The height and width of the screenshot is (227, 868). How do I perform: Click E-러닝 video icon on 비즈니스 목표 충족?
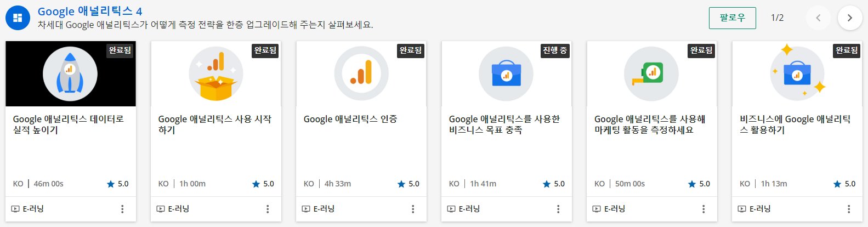coord(451,209)
